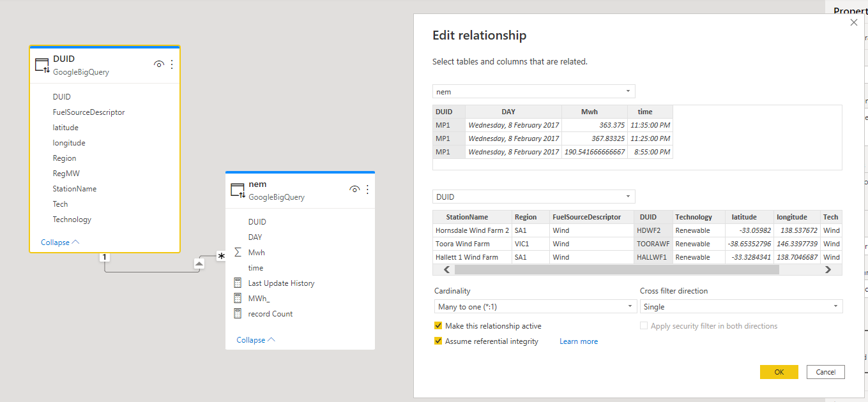Click the DUID table's more options ellipsis
Image resolution: width=868 pixels, height=402 pixels.
click(x=171, y=64)
